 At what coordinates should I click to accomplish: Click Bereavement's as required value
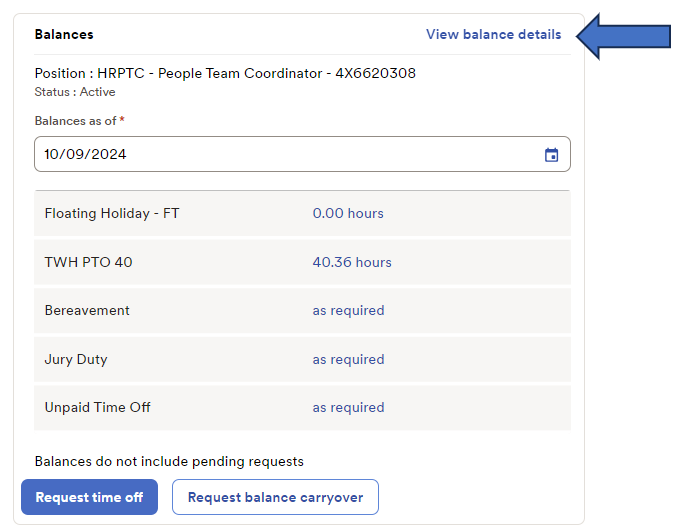(348, 310)
